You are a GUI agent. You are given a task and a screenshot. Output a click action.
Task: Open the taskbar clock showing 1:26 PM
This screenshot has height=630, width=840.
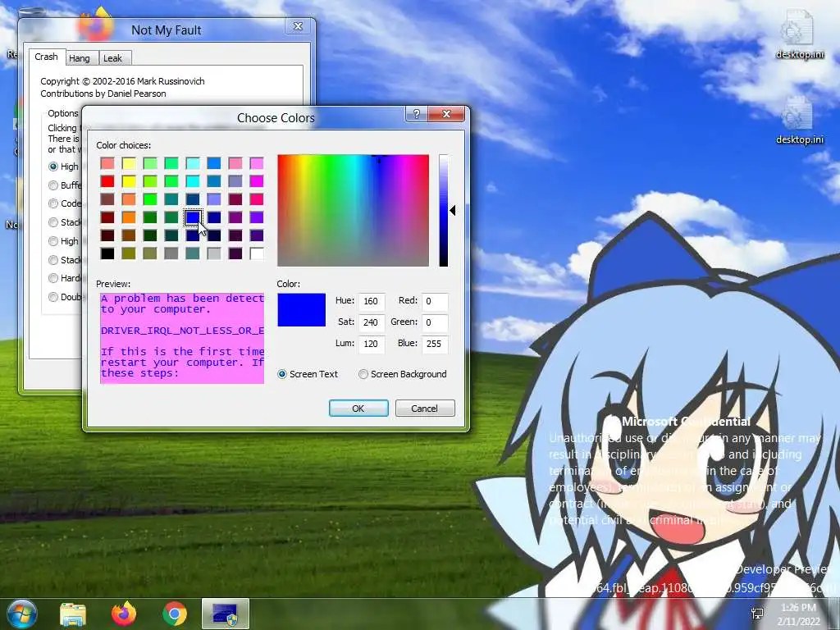click(798, 608)
